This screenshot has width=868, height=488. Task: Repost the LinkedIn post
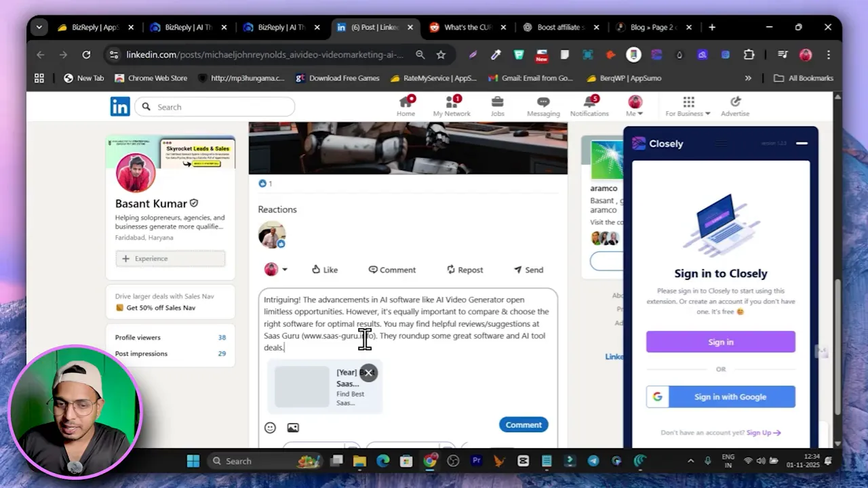[x=465, y=269]
